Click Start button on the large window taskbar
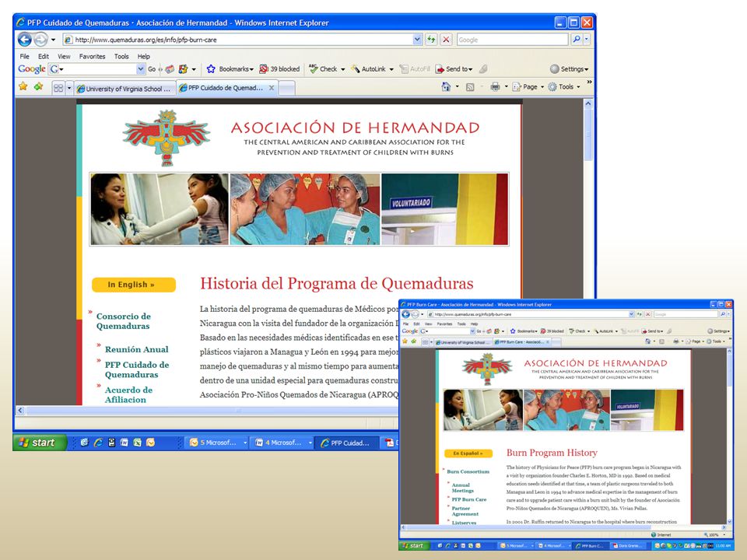Image resolution: width=747 pixels, height=560 pixels. (39, 443)
